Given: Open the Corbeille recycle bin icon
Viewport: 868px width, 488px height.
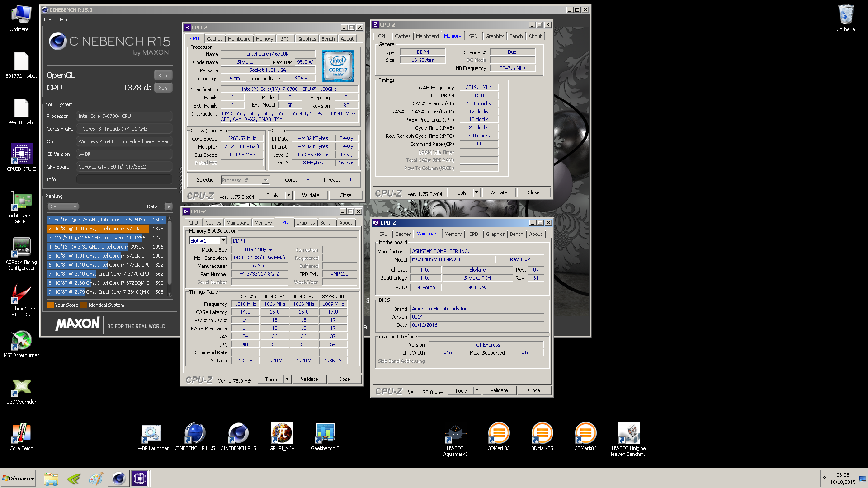Looking at the screenshot, I should coord(845,19).
